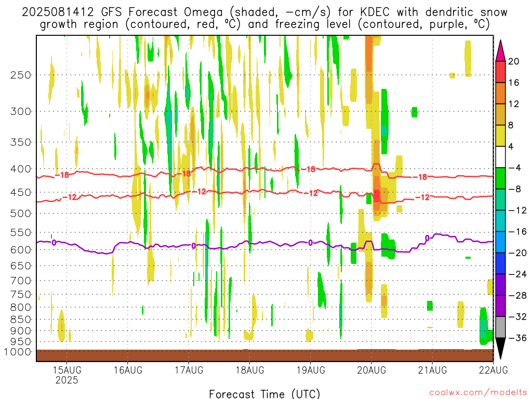Click the 900 pressure level label
Viewport: 532px width, 399px height.
point(21,331)
